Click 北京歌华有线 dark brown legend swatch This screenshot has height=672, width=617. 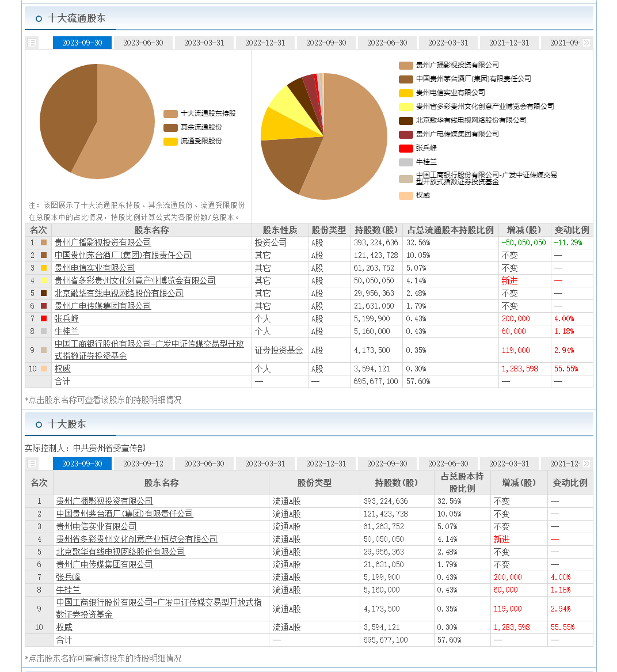coord(406,121)
